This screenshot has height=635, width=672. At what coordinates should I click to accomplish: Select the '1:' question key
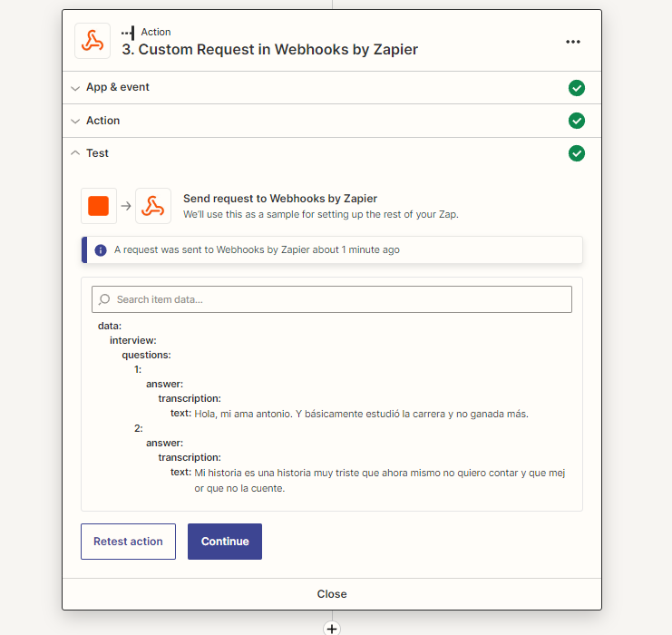click(x=138, y=369)
